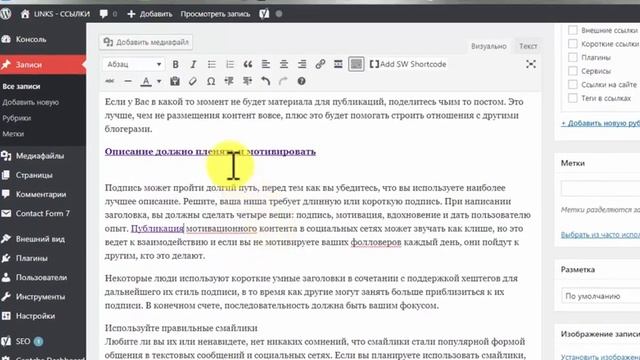This screenshot has width=640, height=360.
Task: Increase the paragraph indent
Action: pos(247,81)
